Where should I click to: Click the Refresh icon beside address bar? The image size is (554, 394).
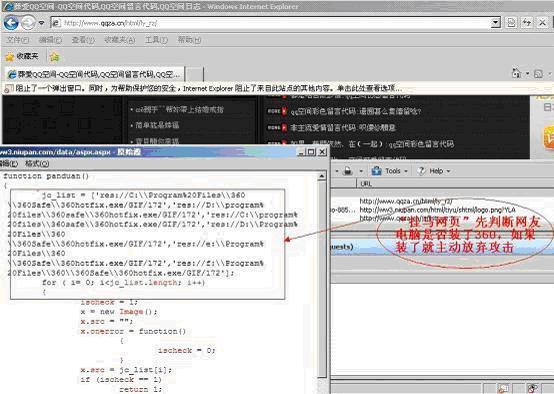point(527,23)
